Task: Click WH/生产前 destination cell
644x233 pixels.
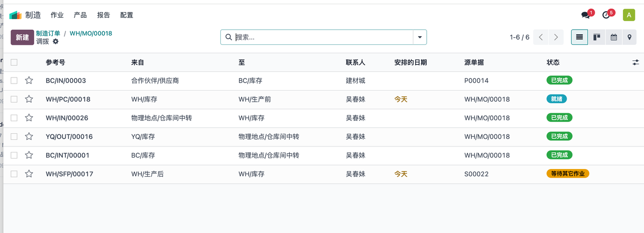Action: [255, 99]
